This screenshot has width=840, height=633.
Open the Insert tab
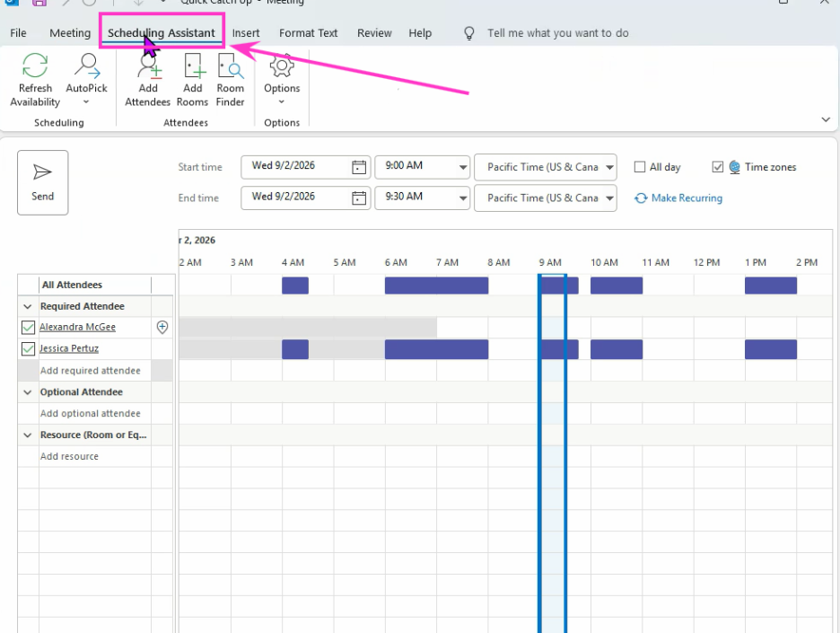[x=246, y=33]
